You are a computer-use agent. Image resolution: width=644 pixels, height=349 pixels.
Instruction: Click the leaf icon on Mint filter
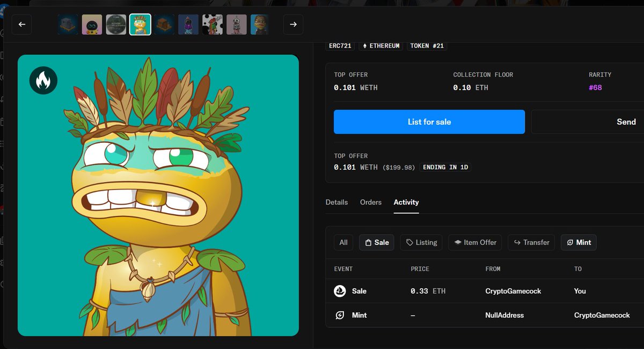570,243
